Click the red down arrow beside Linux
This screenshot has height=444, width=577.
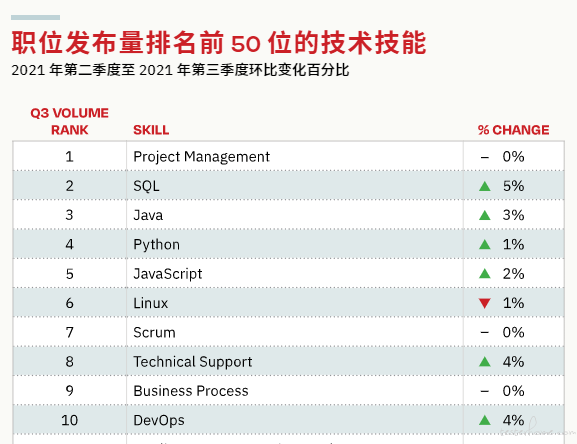[485, 303]
